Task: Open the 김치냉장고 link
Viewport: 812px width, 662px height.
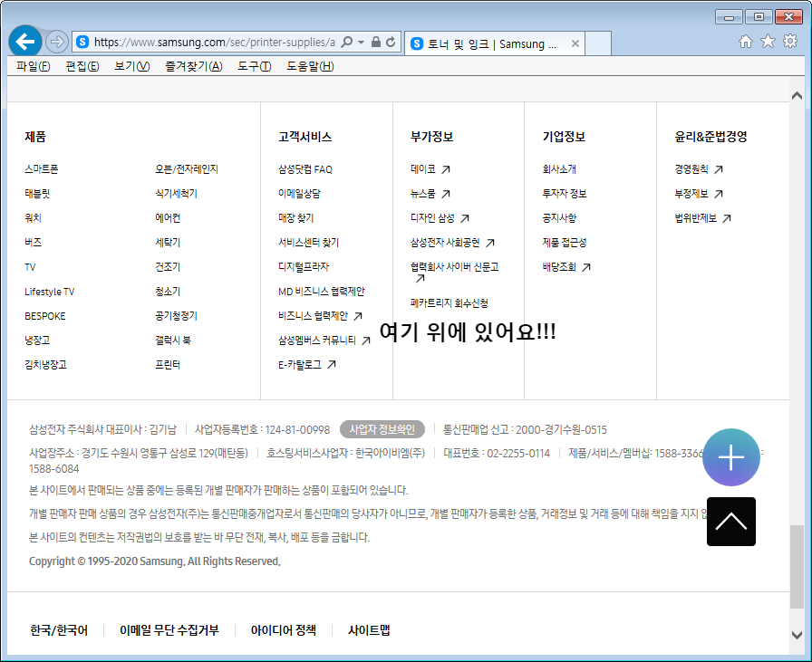Action: tap(45, 365)
